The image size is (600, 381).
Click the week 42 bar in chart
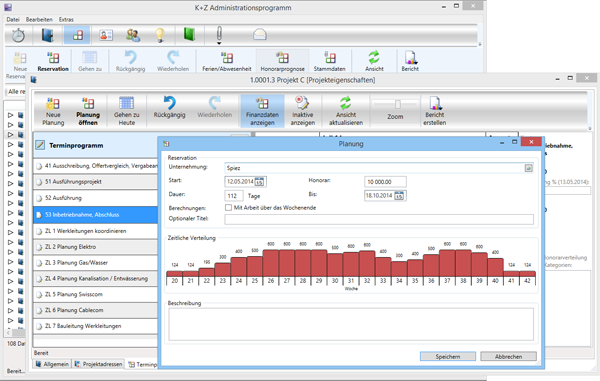(527, 274)
